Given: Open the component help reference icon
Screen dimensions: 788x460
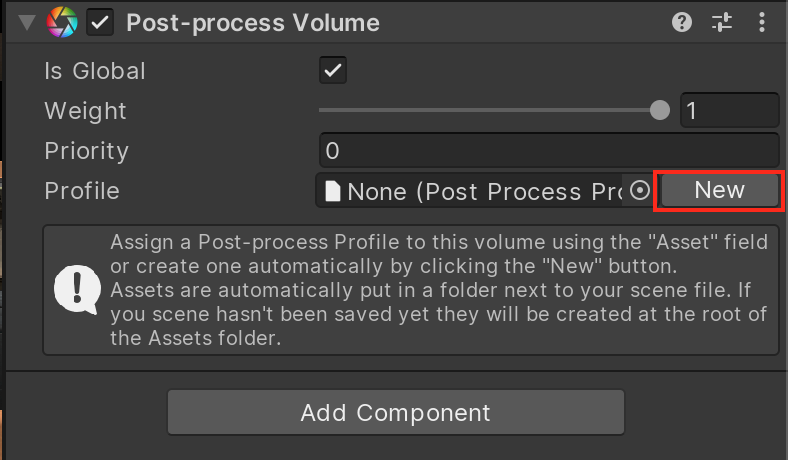Looking at the screenshot, I should click(682, 22).
